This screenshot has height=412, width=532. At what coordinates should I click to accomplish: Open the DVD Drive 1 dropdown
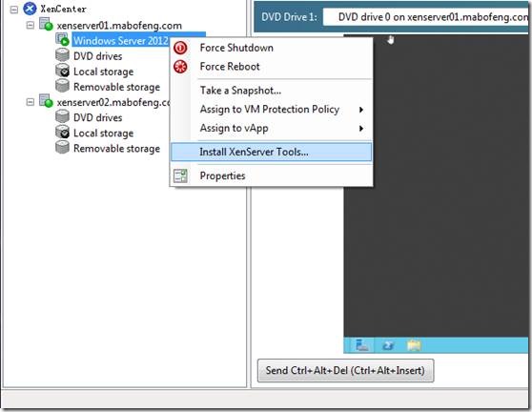point(426,17)
